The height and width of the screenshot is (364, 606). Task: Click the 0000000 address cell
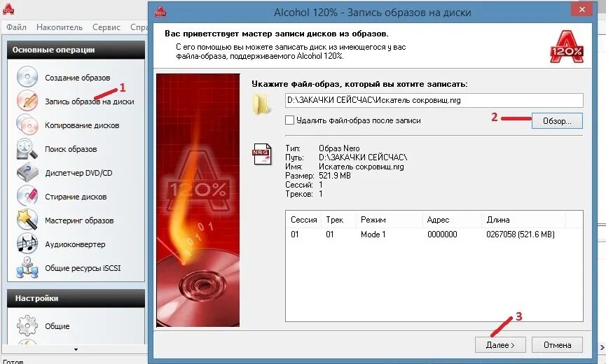[x=442, y=234]
